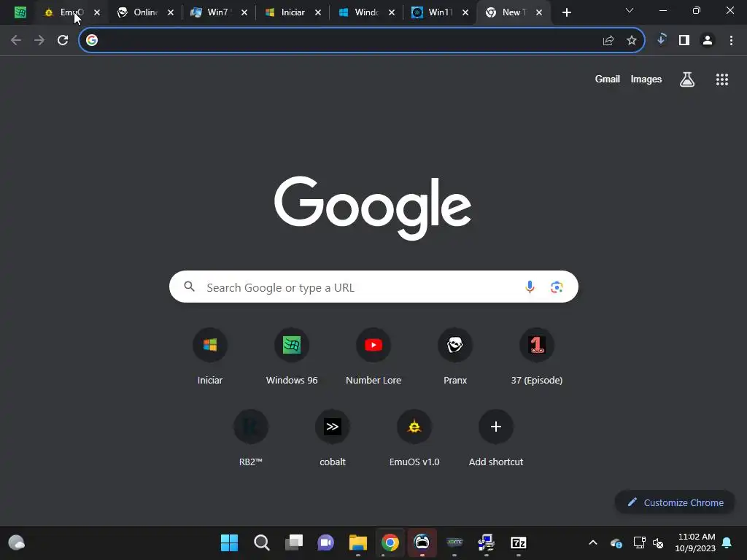Open the EmuOS v1.0 shortcut
The image size is (747, 560).
(x=414, y=427)
